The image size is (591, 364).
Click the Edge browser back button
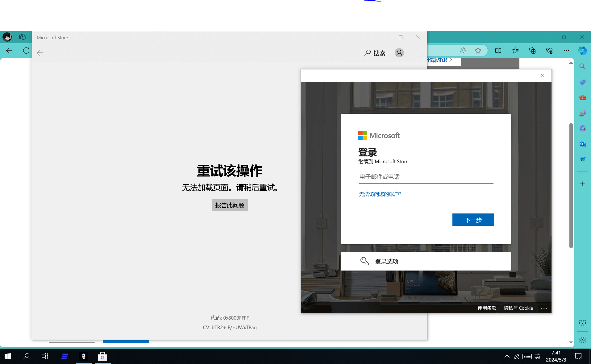click(x=9, y=50)
